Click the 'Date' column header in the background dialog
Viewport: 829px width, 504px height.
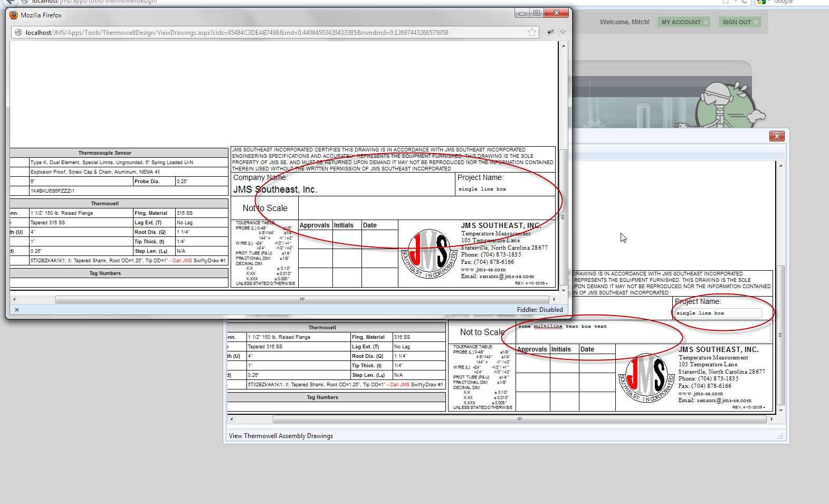pyautogui.click(x=587, y=349)
